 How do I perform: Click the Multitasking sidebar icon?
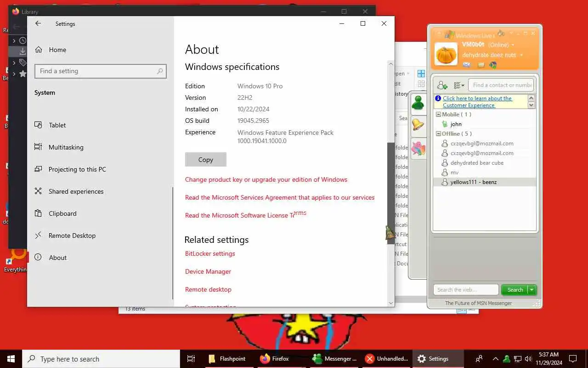pos(39,147)
